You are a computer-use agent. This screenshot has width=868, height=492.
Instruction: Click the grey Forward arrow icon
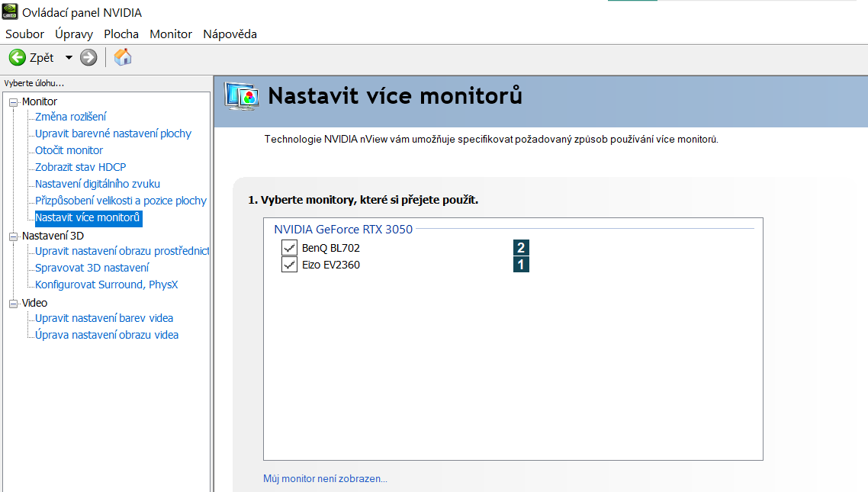click(x=88, y=57)
